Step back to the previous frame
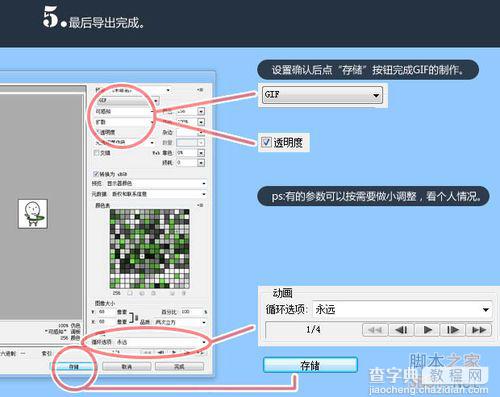Image resolution: width=500 pixels, height=397 pixels. click(401, 330)
